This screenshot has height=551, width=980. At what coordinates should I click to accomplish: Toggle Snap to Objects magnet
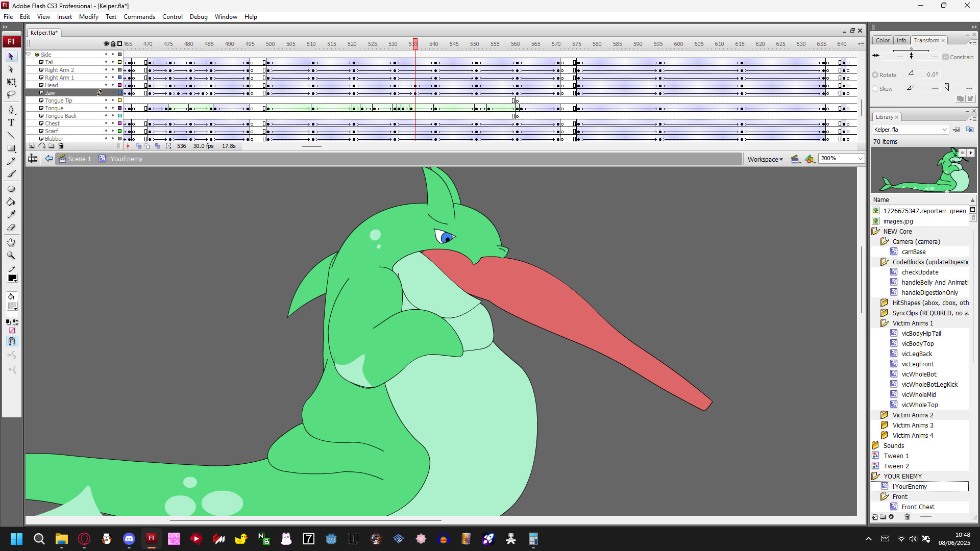[x=12, y=341]
